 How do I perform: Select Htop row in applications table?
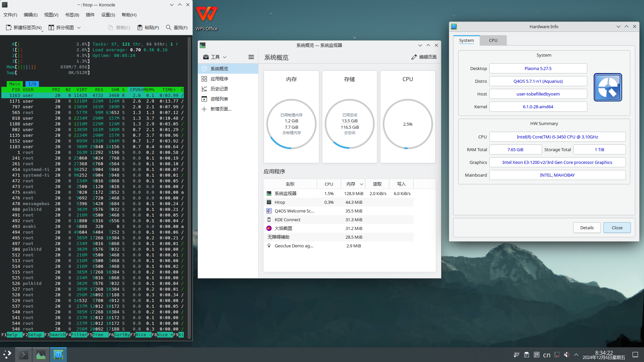338,202
